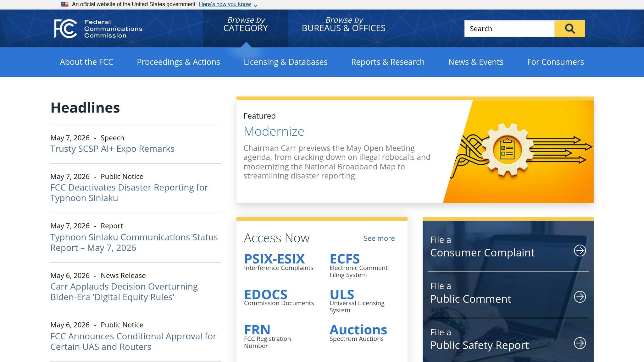Open FCC Announces Conditional Approval headline
The image size is (644, 362).
tap(133, 341)
